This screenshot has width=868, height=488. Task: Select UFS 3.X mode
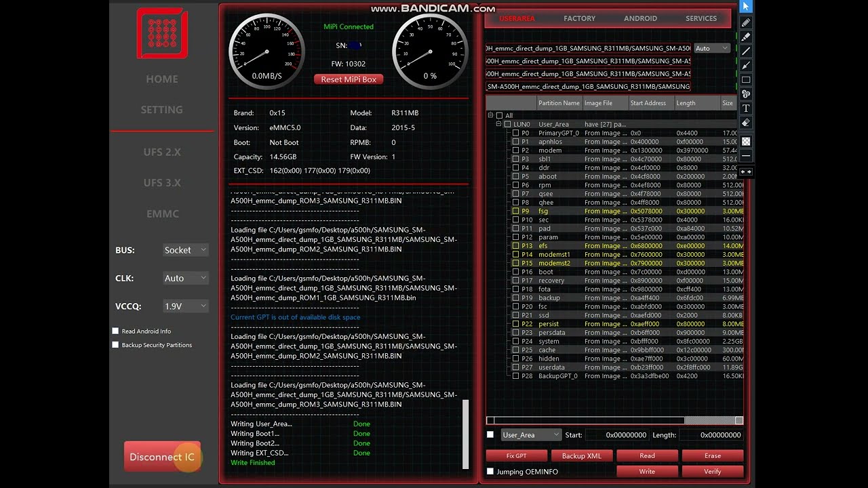pyautogui.click(x=162, y=182)
